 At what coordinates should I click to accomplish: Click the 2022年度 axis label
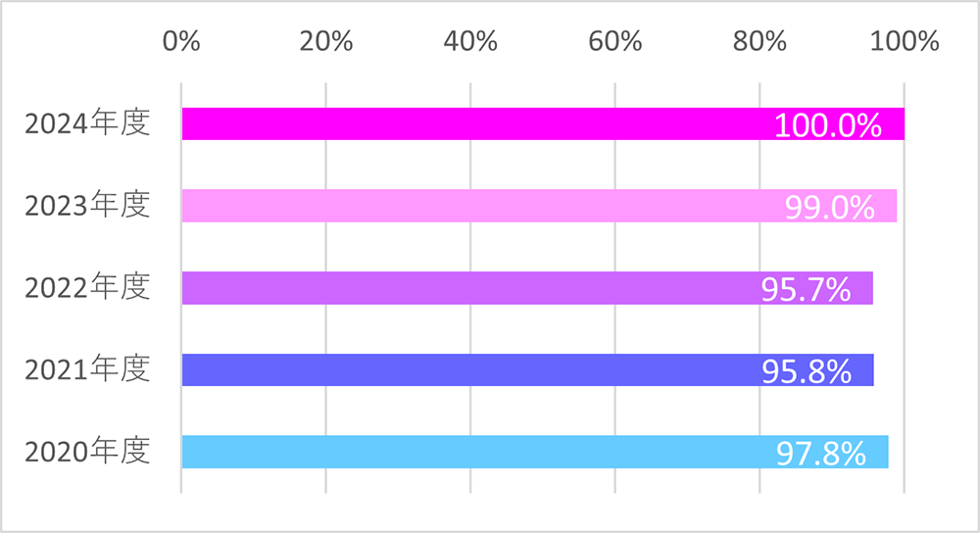(x=86, y=288)
